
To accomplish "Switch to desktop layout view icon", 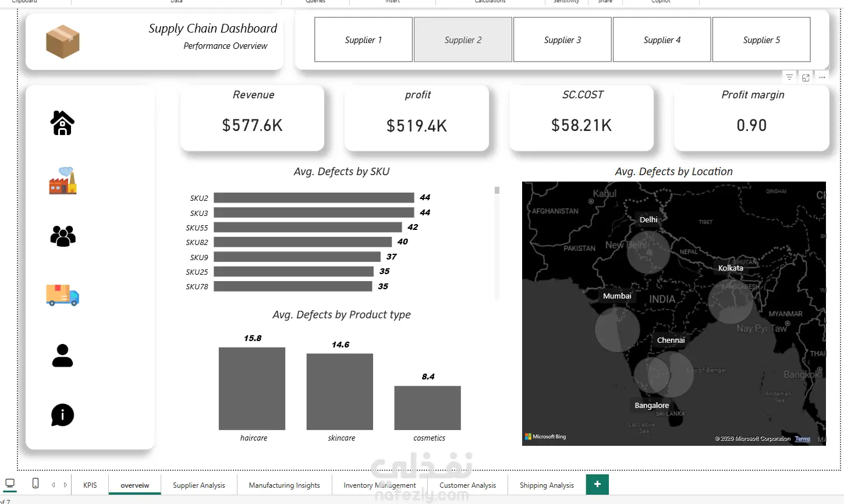I will (10, 483).
